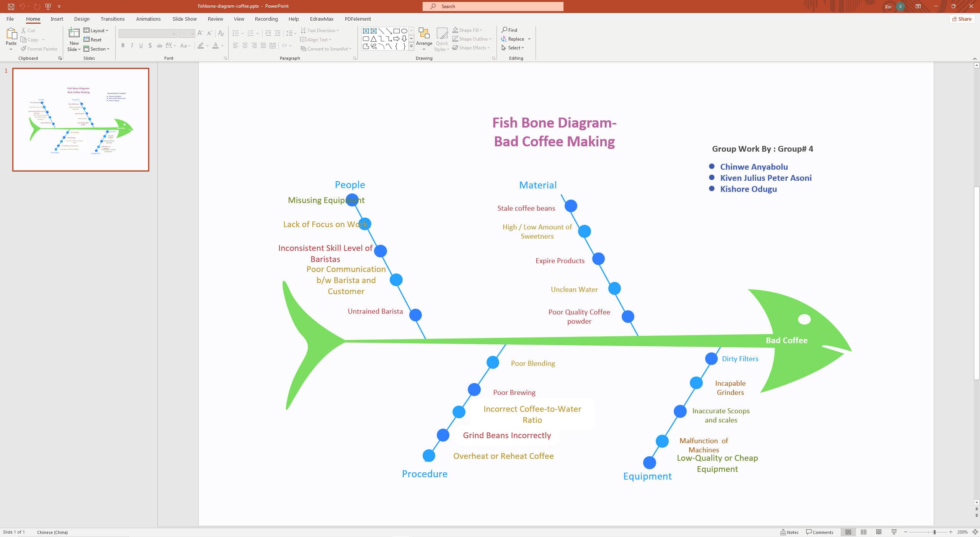Expand the Layout dropdown
This screenshot has width=980, height=537.
click(96, 30)
